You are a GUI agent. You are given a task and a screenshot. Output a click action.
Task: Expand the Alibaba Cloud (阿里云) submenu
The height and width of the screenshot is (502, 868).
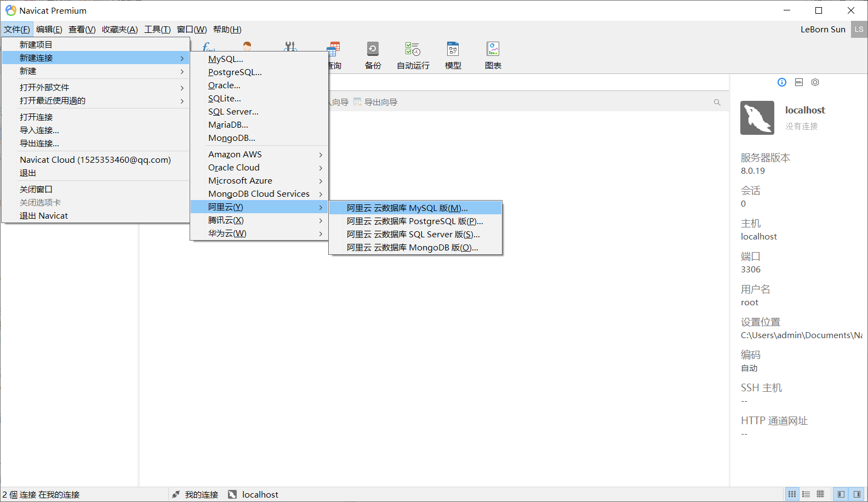[x=259, y=207]
